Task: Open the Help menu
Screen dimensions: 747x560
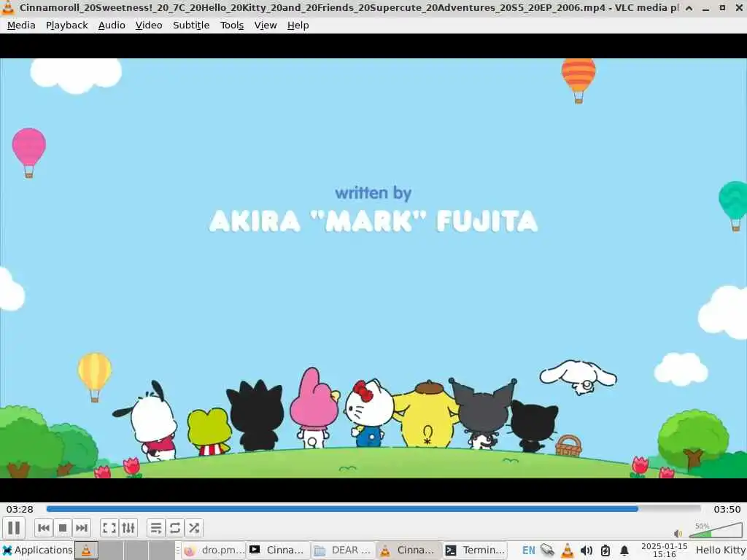Action: tap(298, 26)
